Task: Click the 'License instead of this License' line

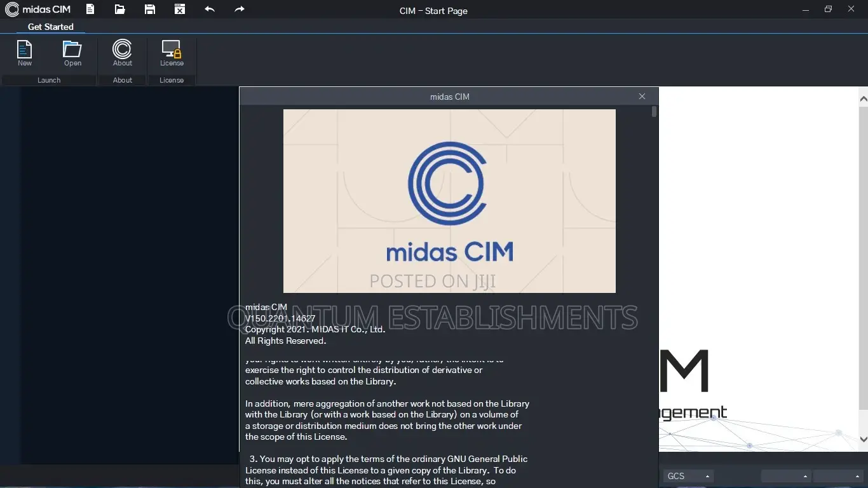Action: coord(381,470)
